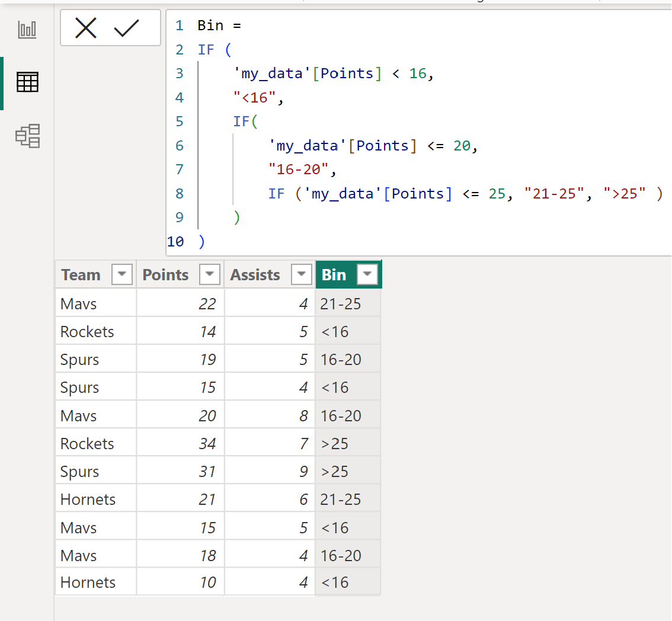Open Bin column filter dropdown
The image size is (672, 621).
click(367, 274)
